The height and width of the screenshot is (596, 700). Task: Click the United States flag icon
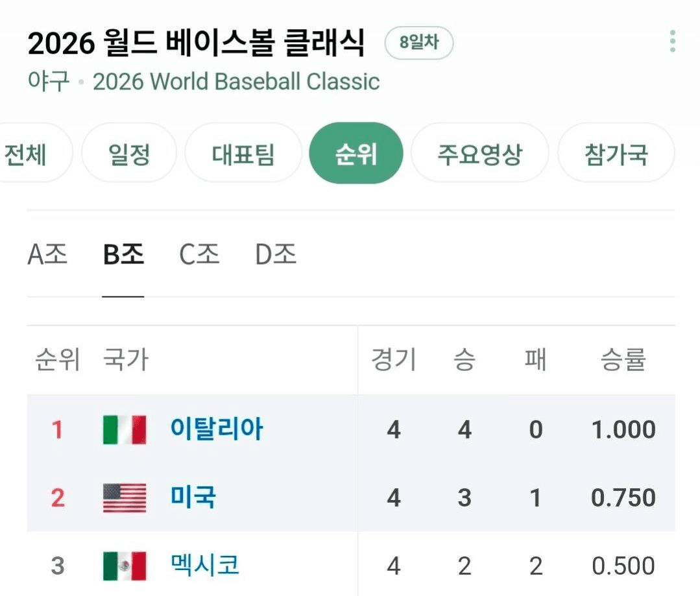click(125, 498)
